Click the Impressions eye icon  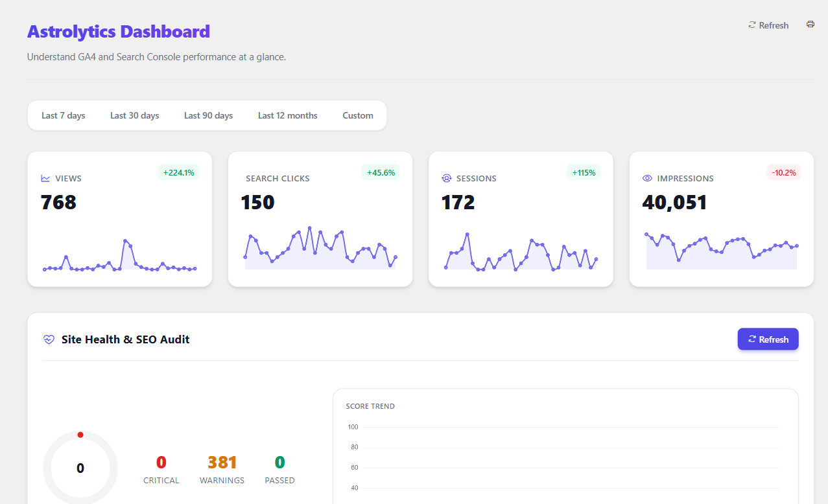(647, 178)
